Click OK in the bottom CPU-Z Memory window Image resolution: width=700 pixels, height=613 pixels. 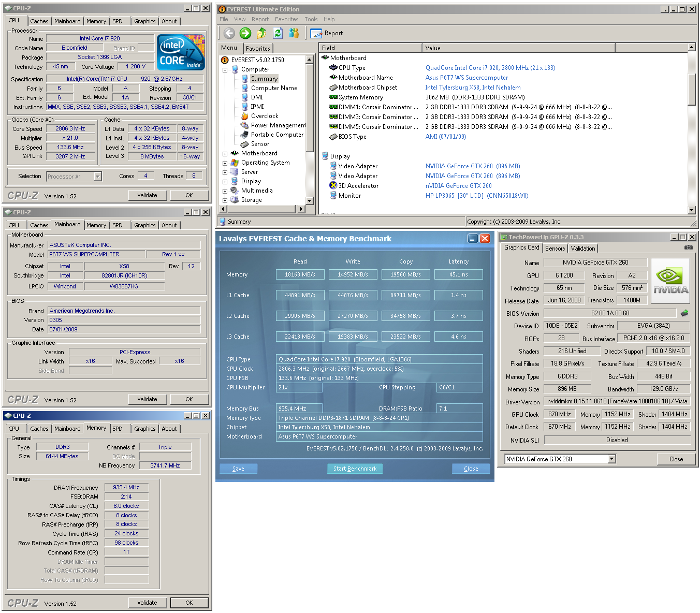[x=189, y=603]
